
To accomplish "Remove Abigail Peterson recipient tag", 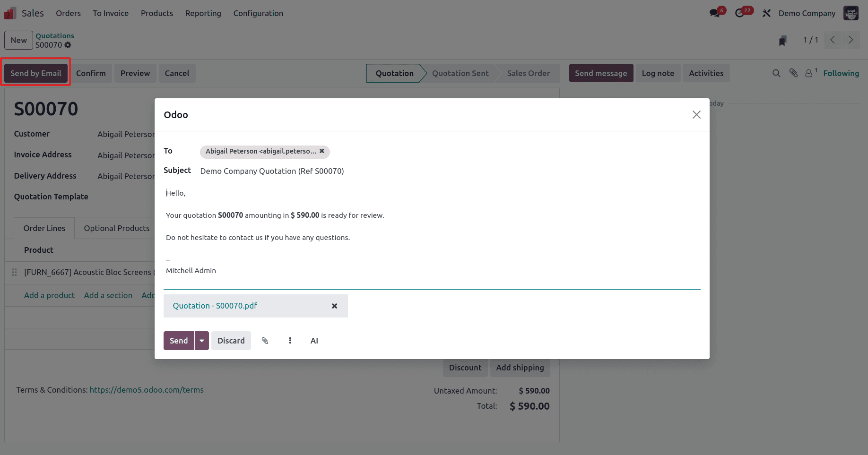I will pyautogui.click(x=322, y=151).
